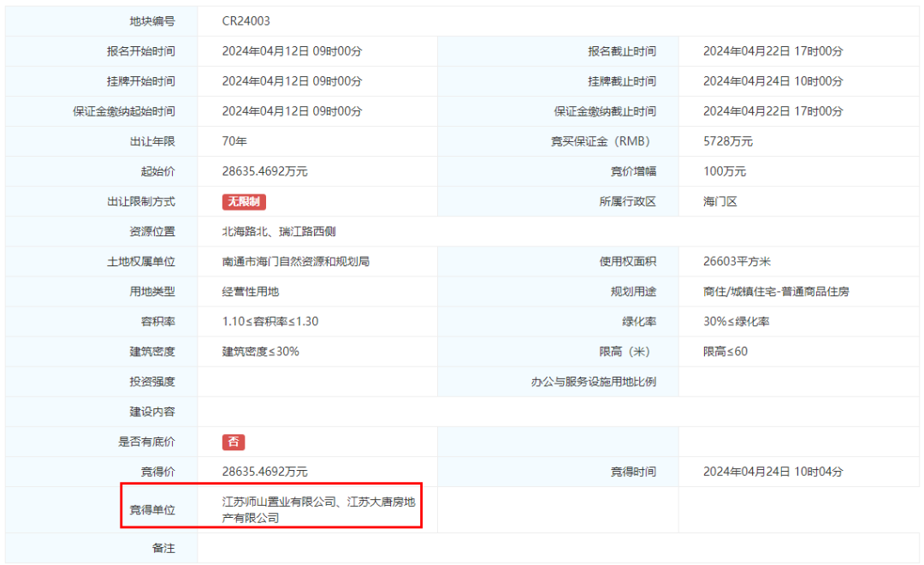Image resolution: width=924 pixels, height=565 pixels.
Task: Click the 所属行政区 label
Action: point(627,202)
